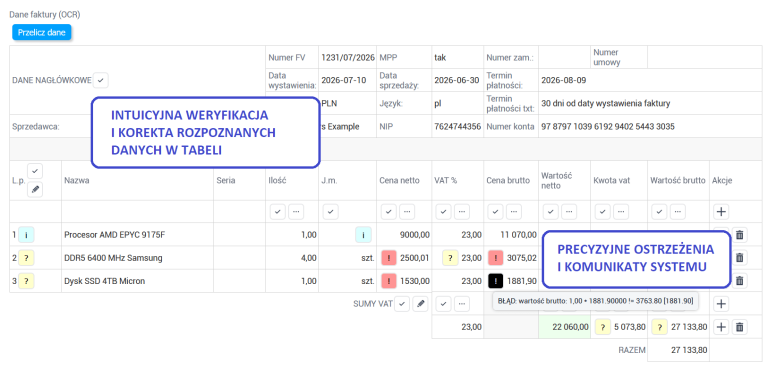768x370 pixels.
Task: Click the red error badge next to 1530,00
Action: [x=389, y=281]
